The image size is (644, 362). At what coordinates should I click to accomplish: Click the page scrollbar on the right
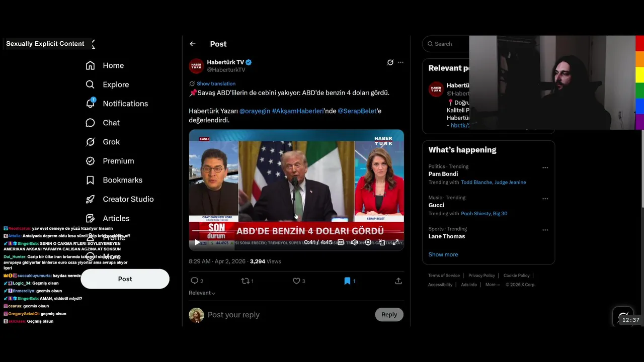[x=642, y=167]
